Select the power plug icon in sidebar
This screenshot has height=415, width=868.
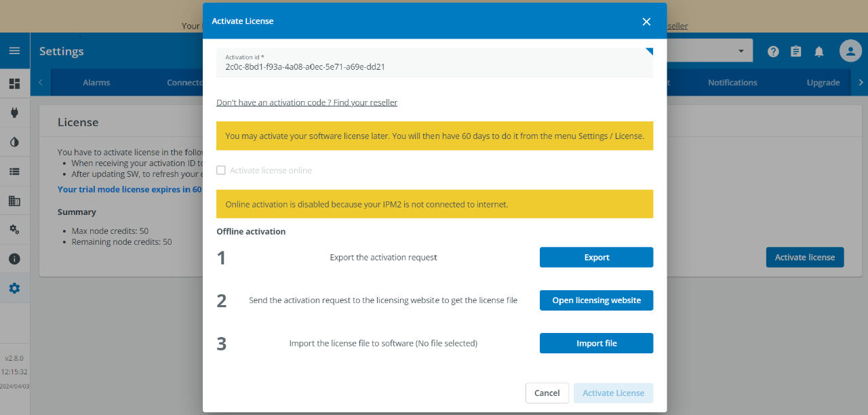tap(14, 113)
